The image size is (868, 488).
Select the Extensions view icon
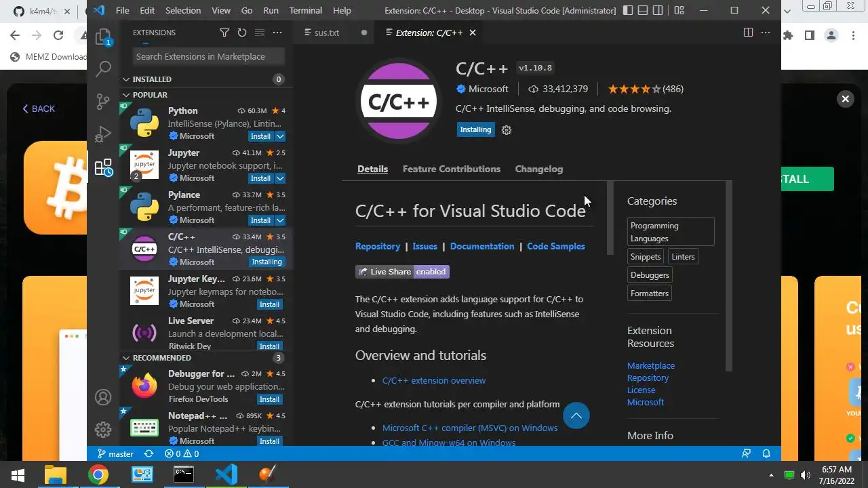[103, 167]
